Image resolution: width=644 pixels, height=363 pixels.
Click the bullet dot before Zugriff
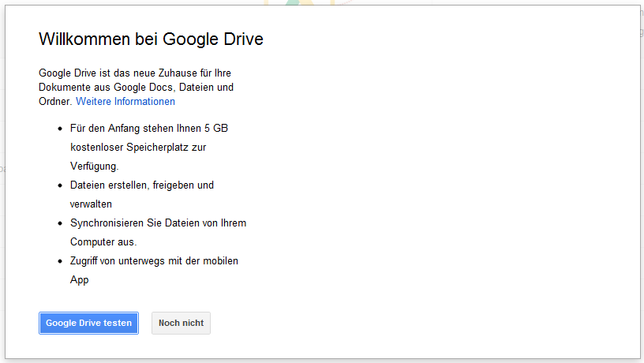click(60, 261)
